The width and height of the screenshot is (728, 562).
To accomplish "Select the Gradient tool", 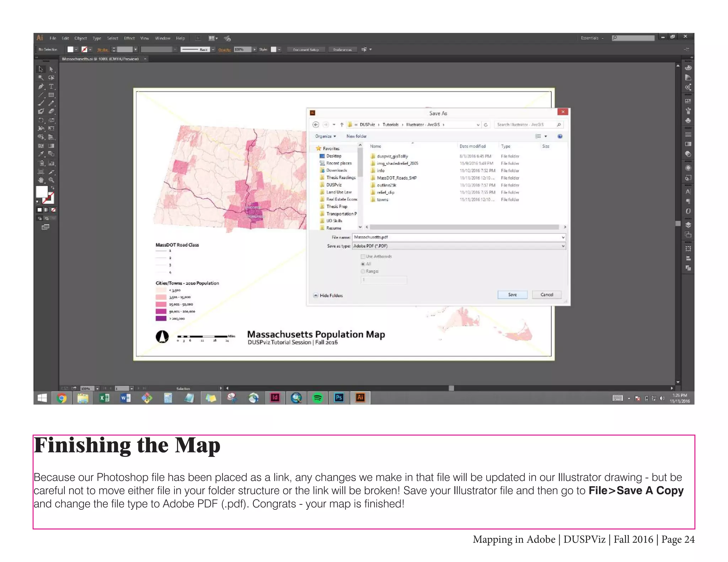I will coord(51,146).
